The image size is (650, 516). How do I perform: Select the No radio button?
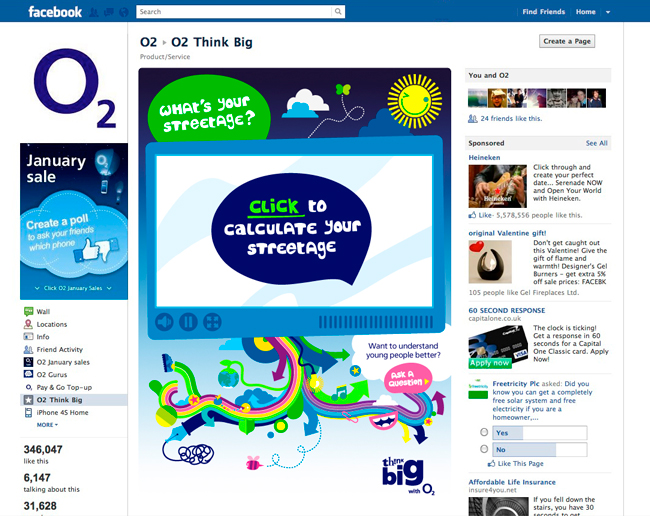pos(484,449)
